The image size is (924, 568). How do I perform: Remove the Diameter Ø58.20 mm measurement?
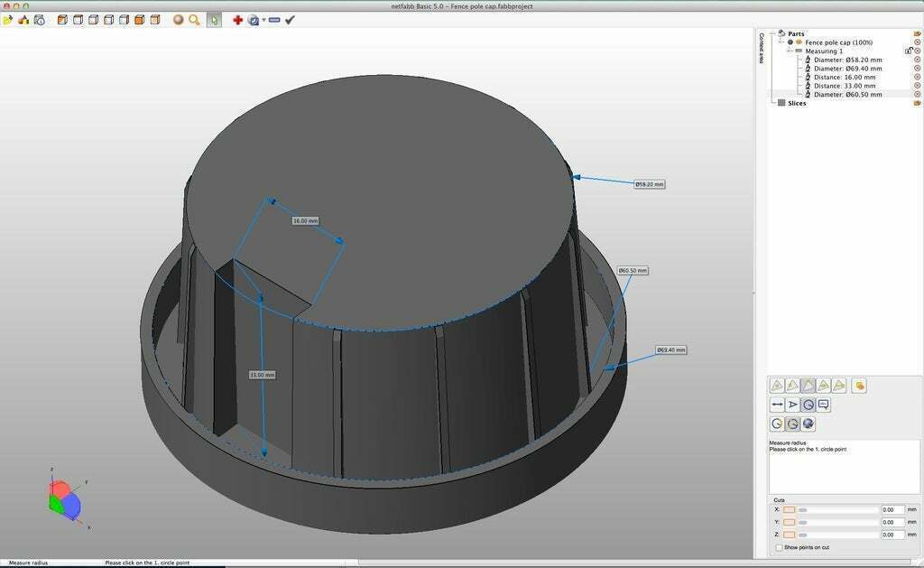917,60
